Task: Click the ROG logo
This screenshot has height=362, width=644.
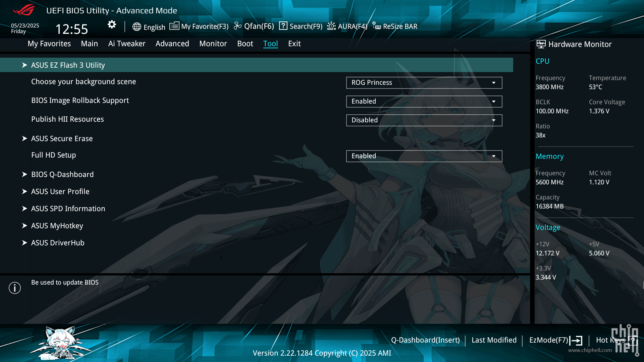Action: click(x=23, y=10)
